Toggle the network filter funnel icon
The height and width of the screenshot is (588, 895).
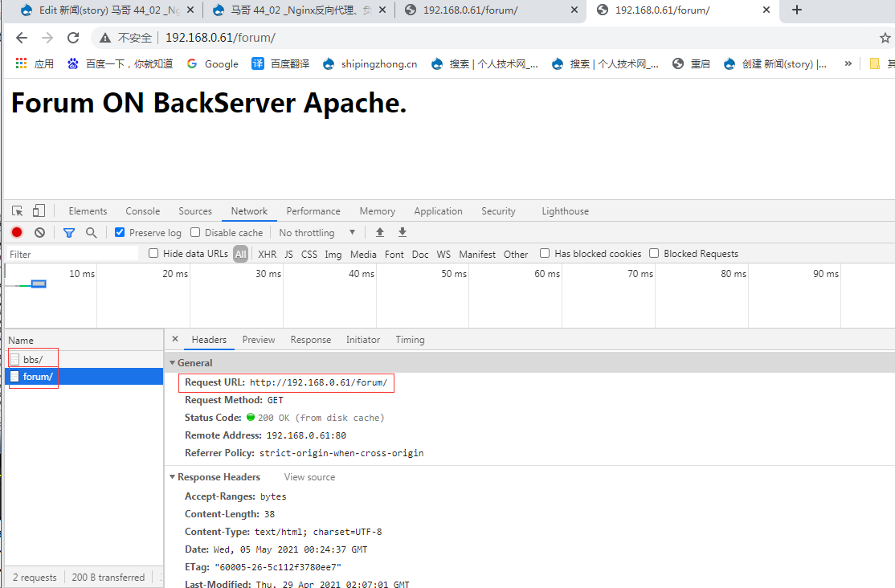[x=69, y=233]
